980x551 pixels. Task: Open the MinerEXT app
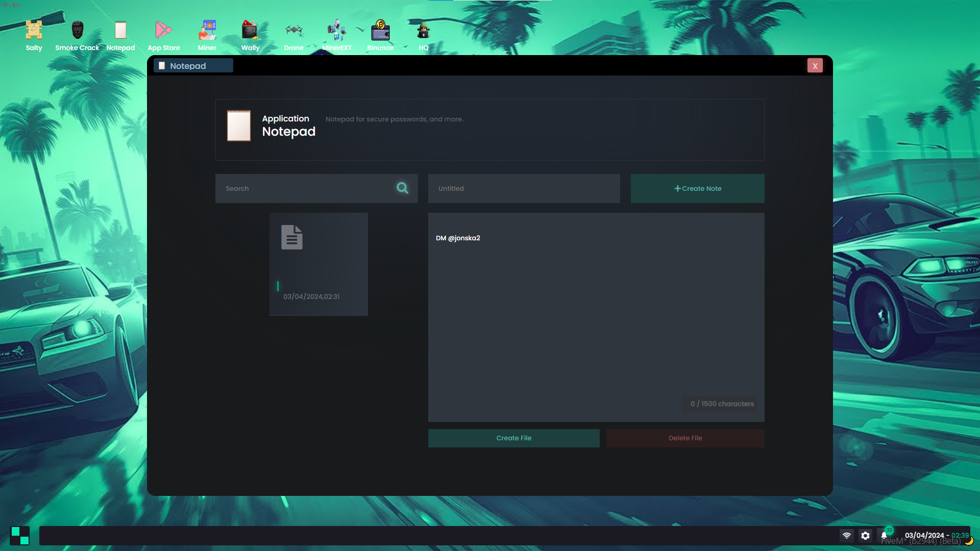click(x=337, y=36)
